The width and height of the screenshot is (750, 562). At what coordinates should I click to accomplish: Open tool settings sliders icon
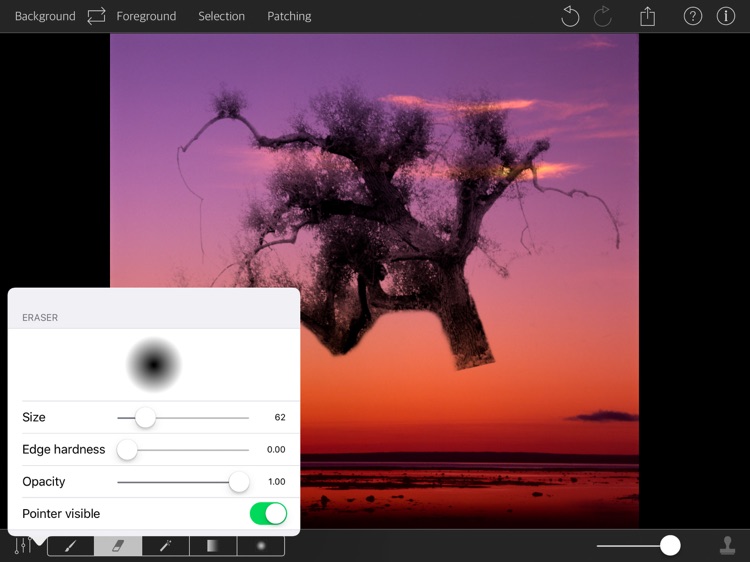22,546
